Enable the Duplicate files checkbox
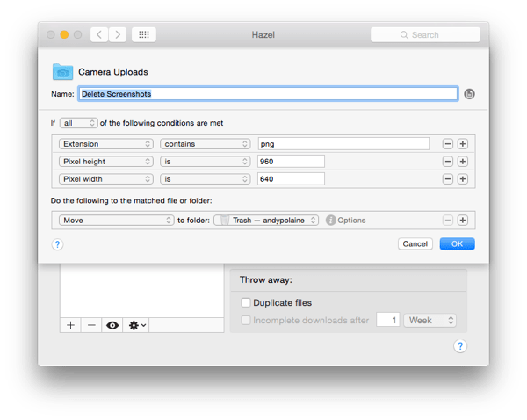Image resolution: width=527 pixels, height=420 pixels. click(246, 302)
